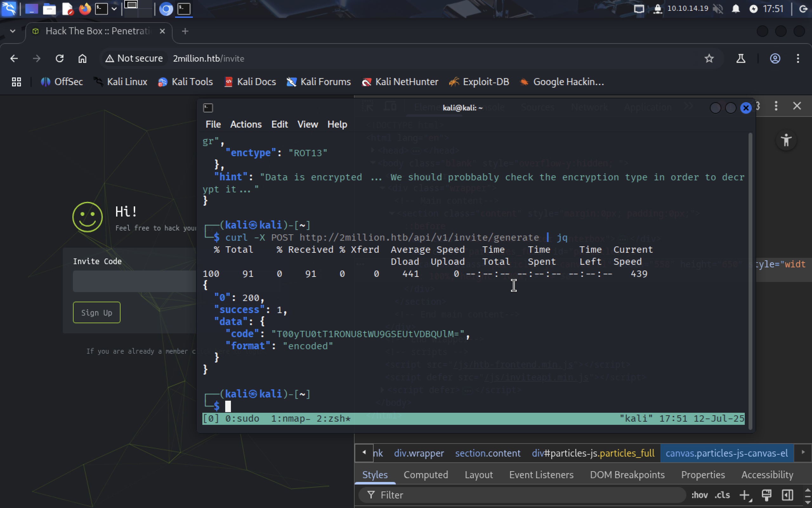
Task: Open the Chromium three-dot menu
Action: [x=798, y=58]
